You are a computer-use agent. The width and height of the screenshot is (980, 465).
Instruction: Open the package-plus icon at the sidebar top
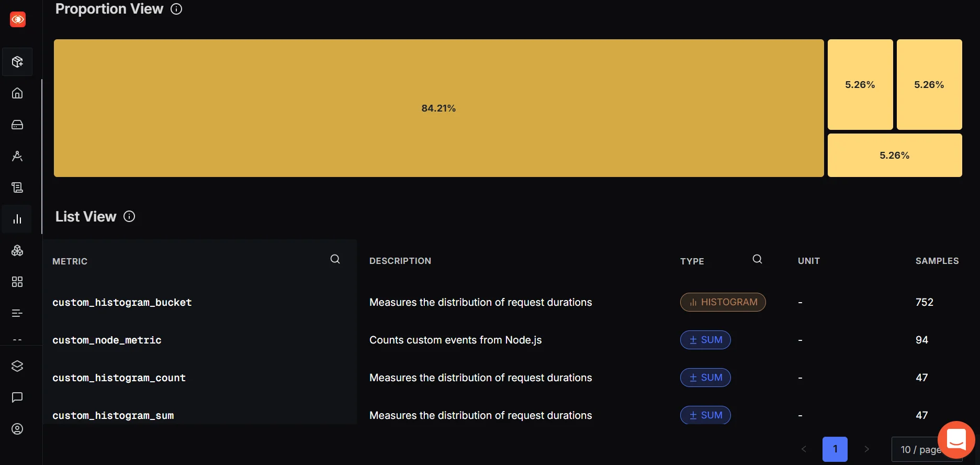(x=17, y=62)
